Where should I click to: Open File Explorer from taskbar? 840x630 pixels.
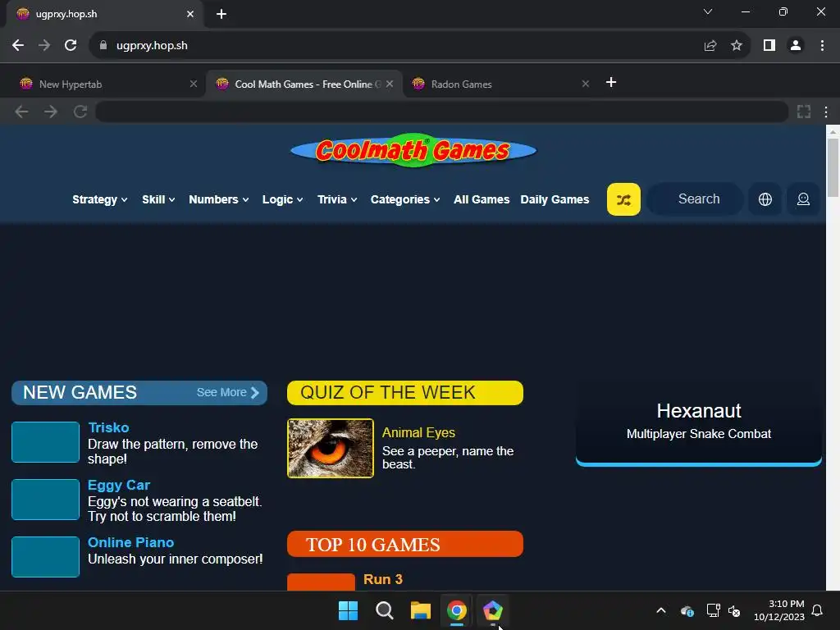pos(421,610)
